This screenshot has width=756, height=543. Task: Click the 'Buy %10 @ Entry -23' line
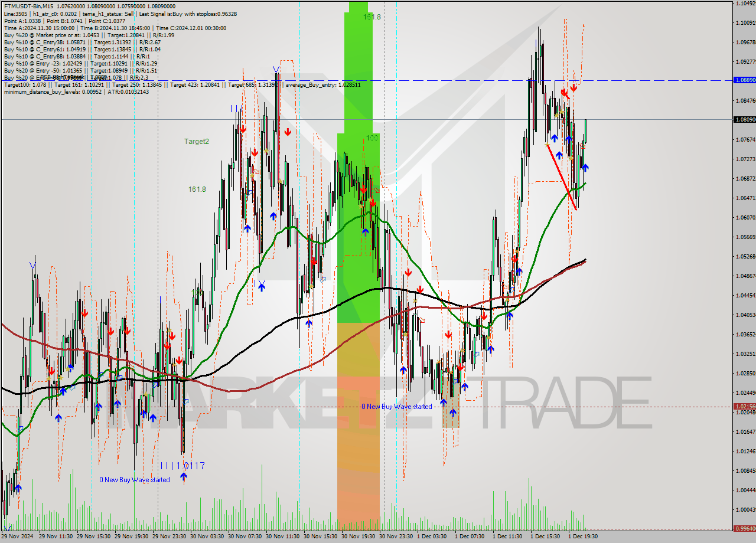click(x=80, y=63)
